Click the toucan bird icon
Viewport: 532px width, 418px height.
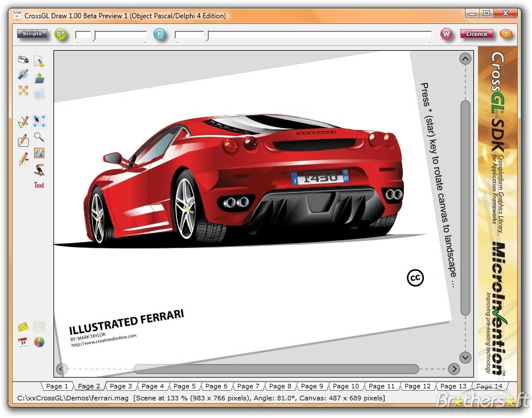tap(39, 167)
